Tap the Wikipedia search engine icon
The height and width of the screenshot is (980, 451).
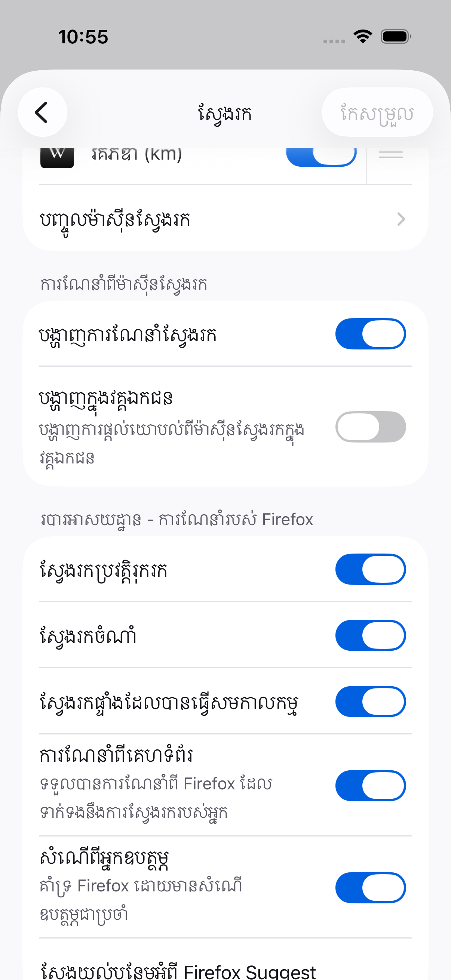point(57,157)
